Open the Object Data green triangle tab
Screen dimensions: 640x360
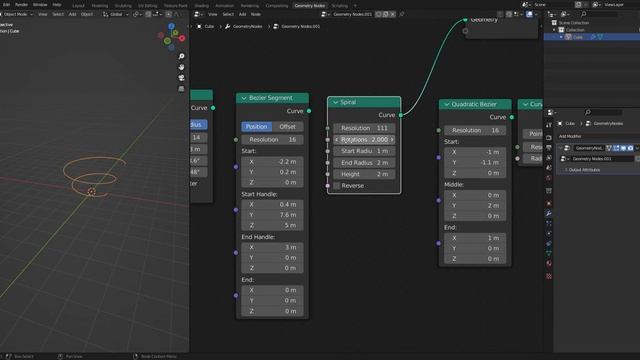549,253
